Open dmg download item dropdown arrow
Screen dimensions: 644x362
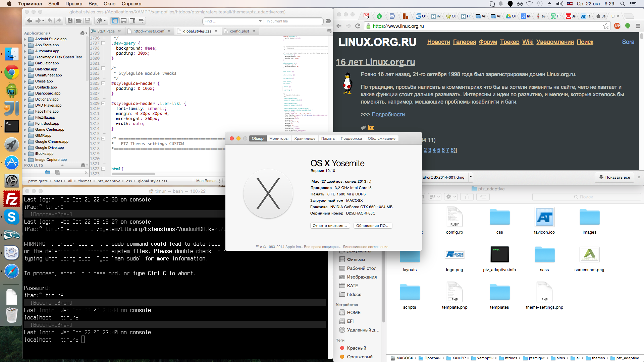[x=471, y=177]
